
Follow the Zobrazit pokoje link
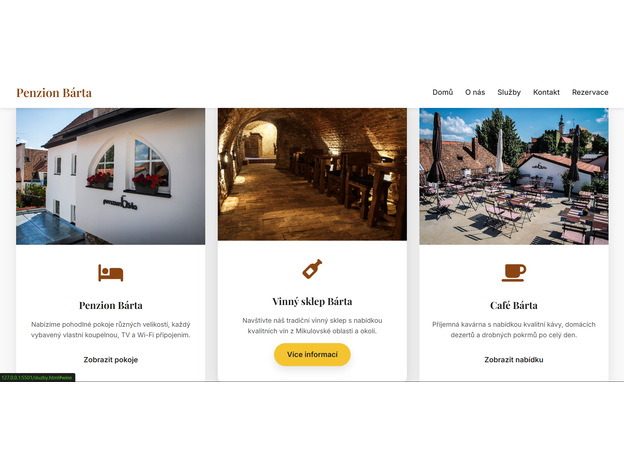pos(111,360)
